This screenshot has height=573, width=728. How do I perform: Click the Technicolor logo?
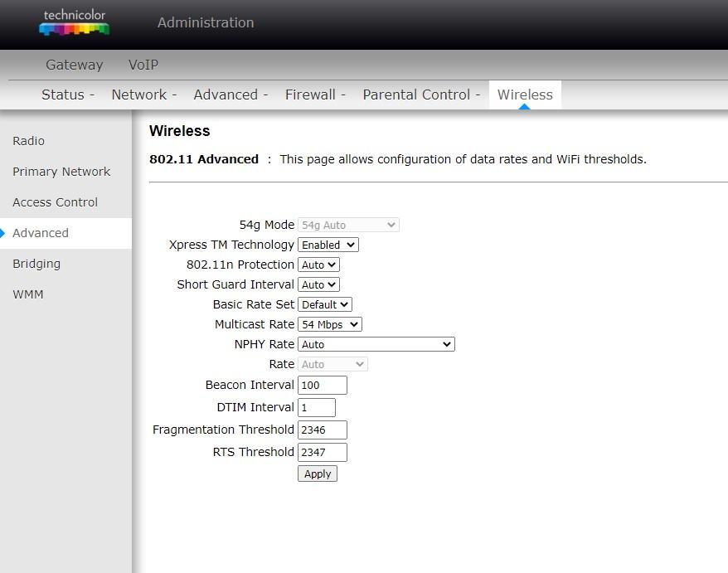pyautogui.click(x=75, y=22)
